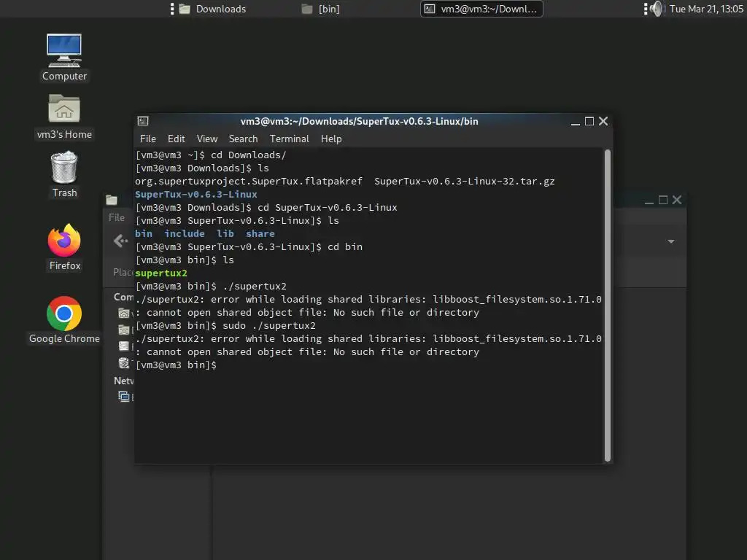Click the back arrow in file manager
747x560 pixels.
click(120, 241)
